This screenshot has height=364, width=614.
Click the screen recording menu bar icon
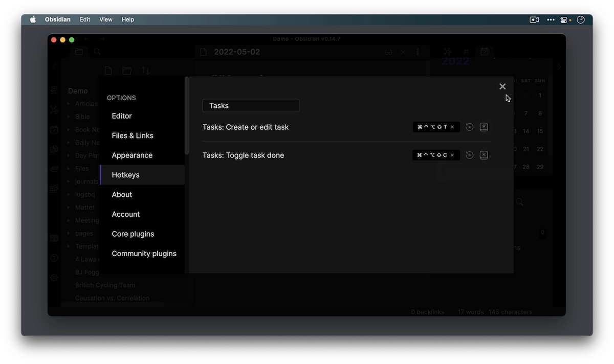point(534,19)
